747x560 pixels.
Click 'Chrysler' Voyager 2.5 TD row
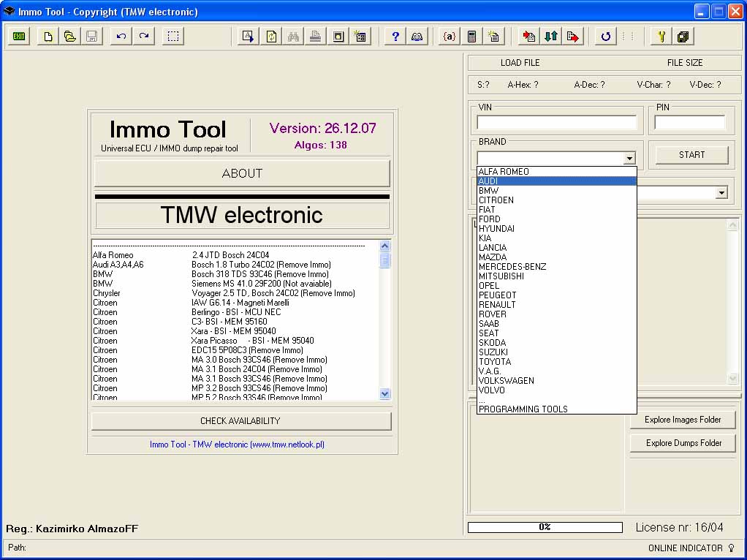click(x=235, y=293)
